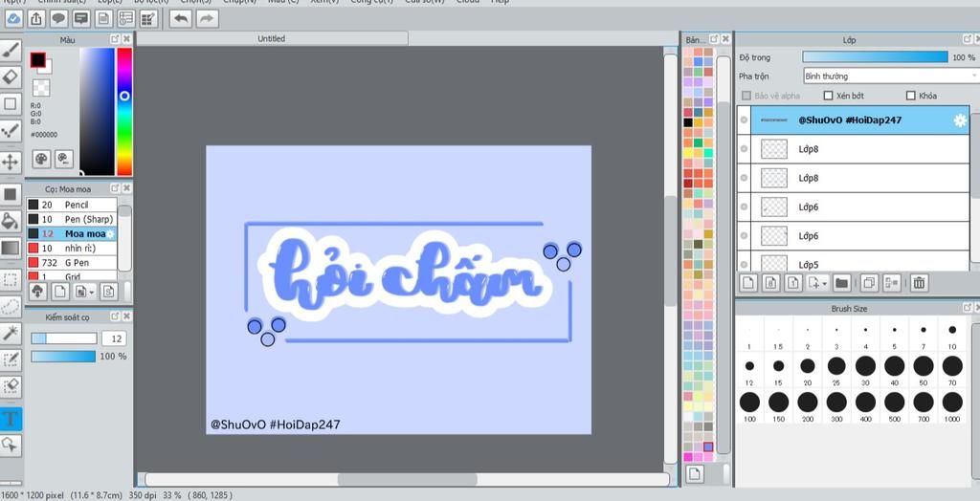The image size is (980, 501).
Task: Choose brush size 5 preset
Action: click(895, 335)
